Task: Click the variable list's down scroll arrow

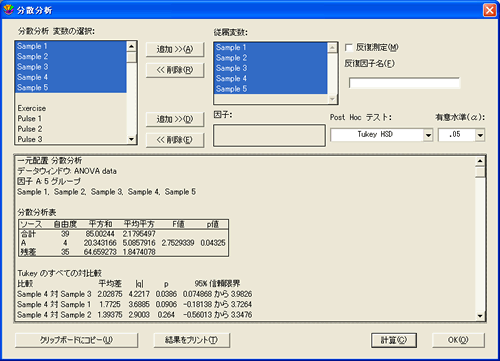Action: 132,139
